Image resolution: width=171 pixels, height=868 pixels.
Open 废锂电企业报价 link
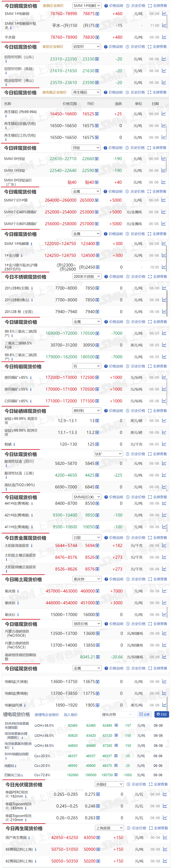[47, 714]
